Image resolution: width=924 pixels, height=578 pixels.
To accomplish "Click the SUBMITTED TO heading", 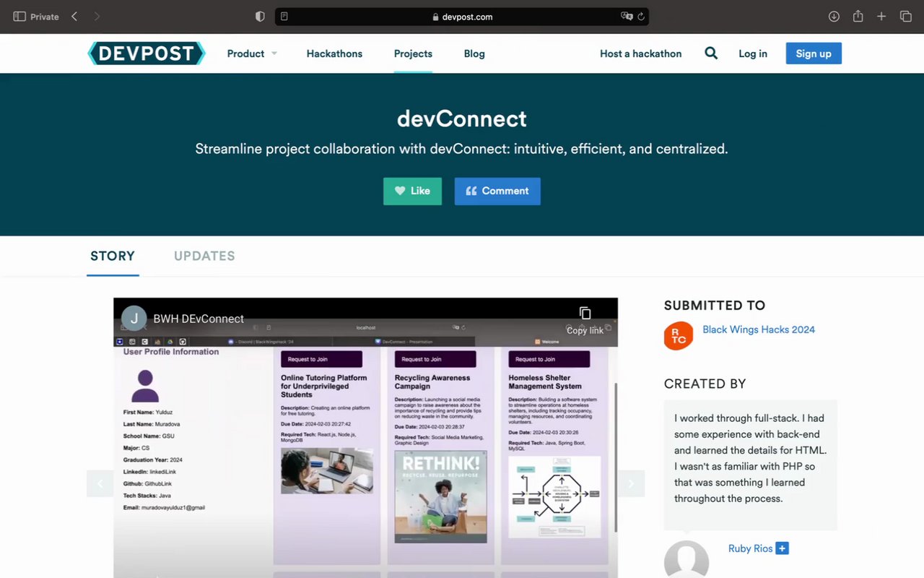I will coord(715,306).
